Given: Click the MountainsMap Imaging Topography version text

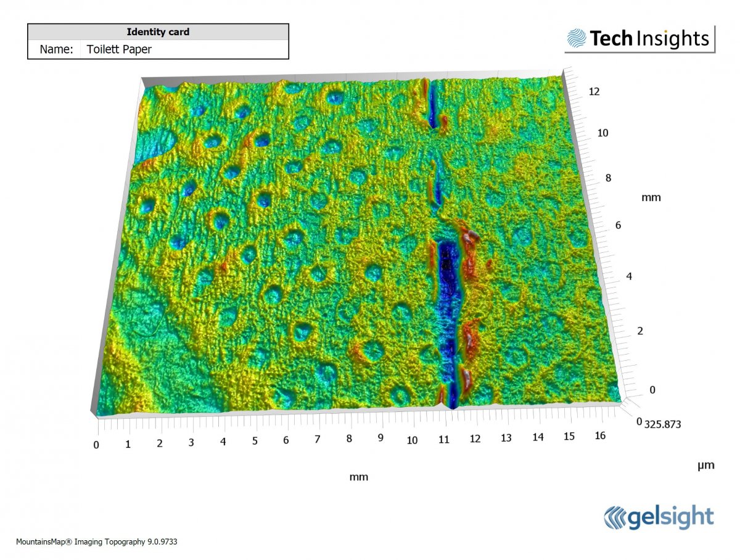Looking at the screenshot, I should click(97, 541).
